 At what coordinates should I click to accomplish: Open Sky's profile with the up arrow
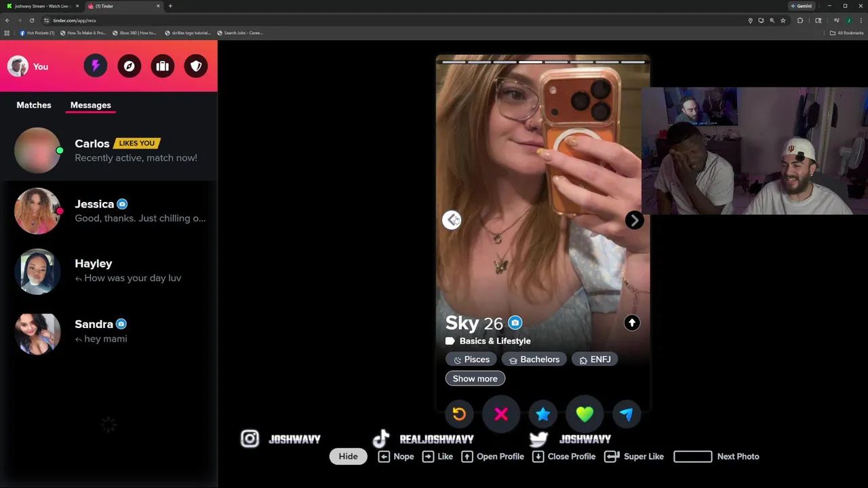coord(631,323)
